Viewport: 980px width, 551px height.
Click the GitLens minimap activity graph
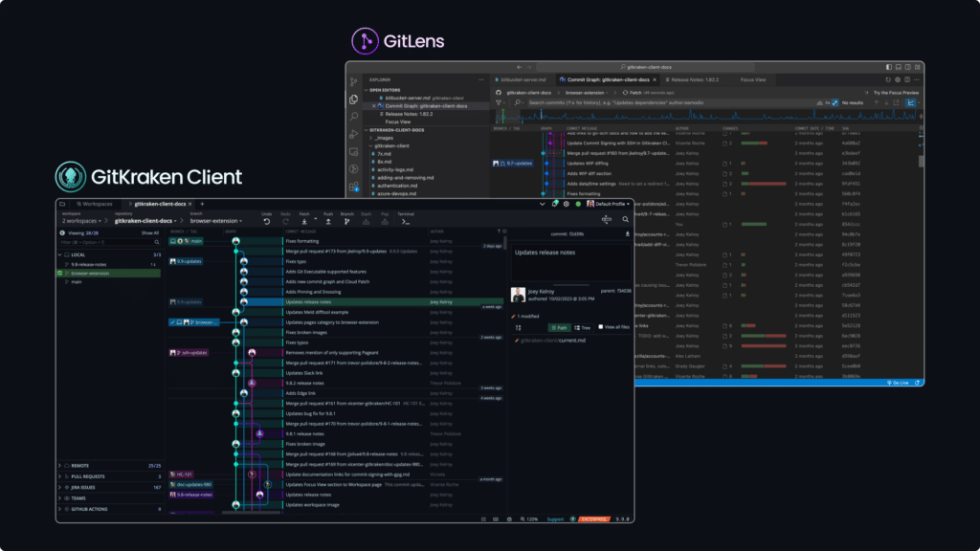[708, 116]
